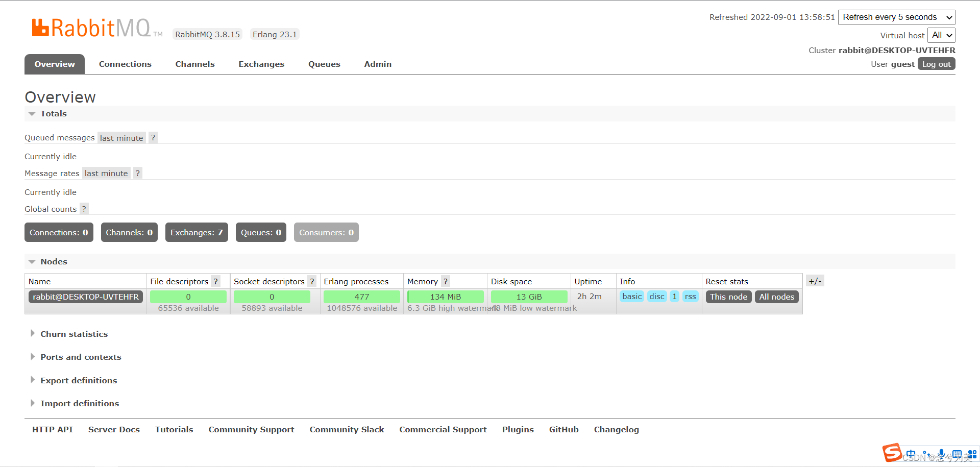The image size is (980, 467).
Task: Click the Disk space 13 GiB bar
Action: [x=529, y=297]
